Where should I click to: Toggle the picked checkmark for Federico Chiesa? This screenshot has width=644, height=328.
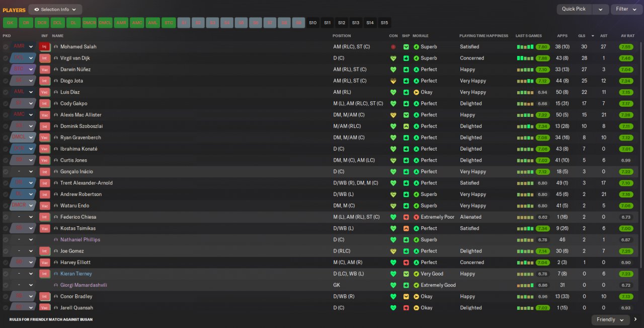pos(6,217)
